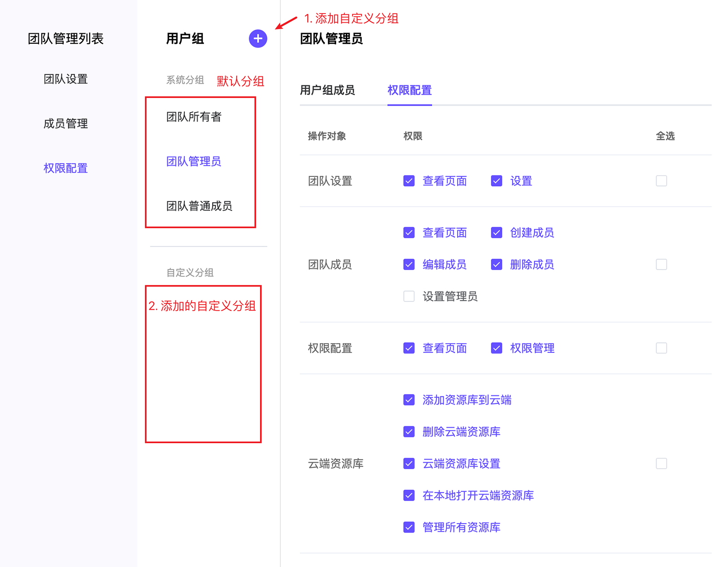Switch to the 用户组成员 tab
728x567 pixels.
tap(327, 90)
